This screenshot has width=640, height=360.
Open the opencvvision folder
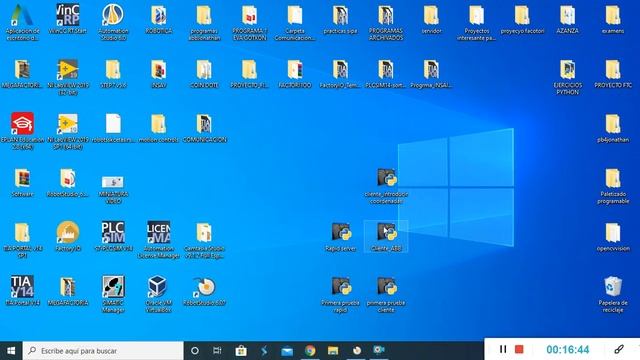(x=613, y=237)
